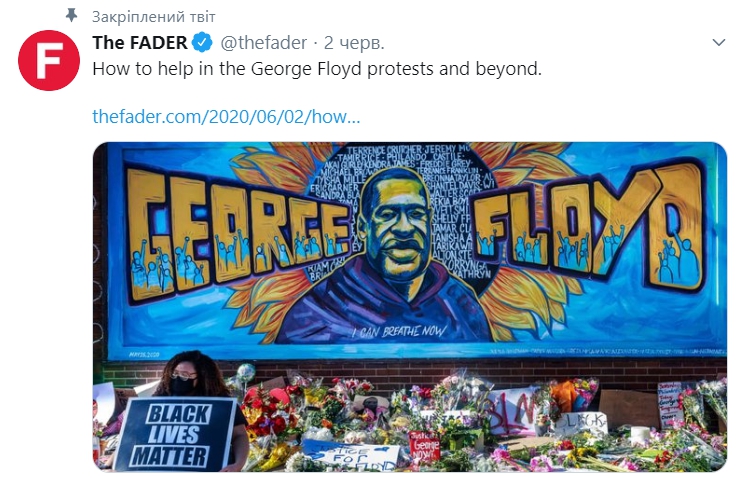
Task: Click the yellow 'FLOYD' mural lettering
Action: click(589, 222)
